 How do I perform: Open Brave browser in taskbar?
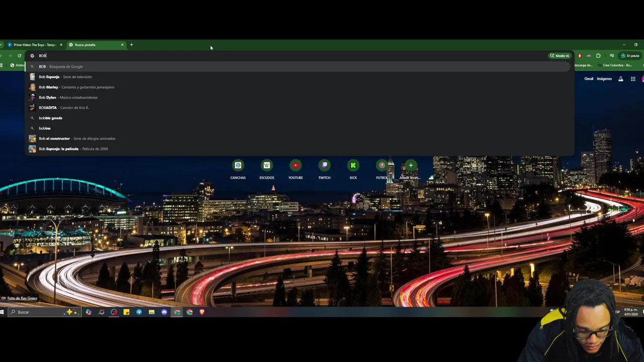(202, 312)
